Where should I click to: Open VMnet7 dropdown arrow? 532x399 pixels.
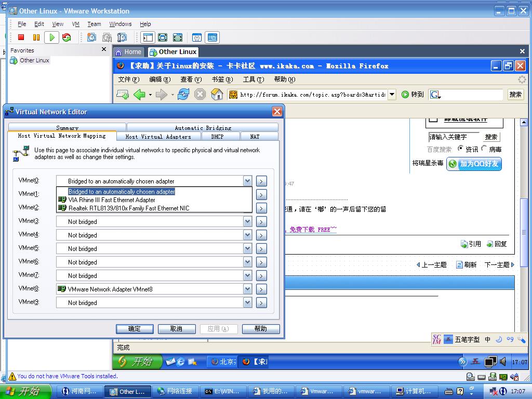tap(248, 275)
